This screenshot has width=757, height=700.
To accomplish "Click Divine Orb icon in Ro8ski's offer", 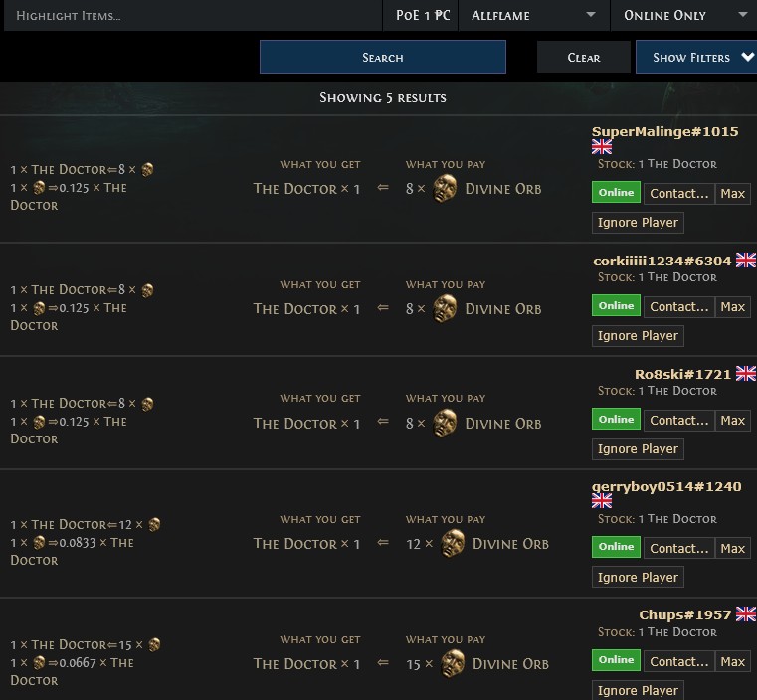I will pos(445,423).
